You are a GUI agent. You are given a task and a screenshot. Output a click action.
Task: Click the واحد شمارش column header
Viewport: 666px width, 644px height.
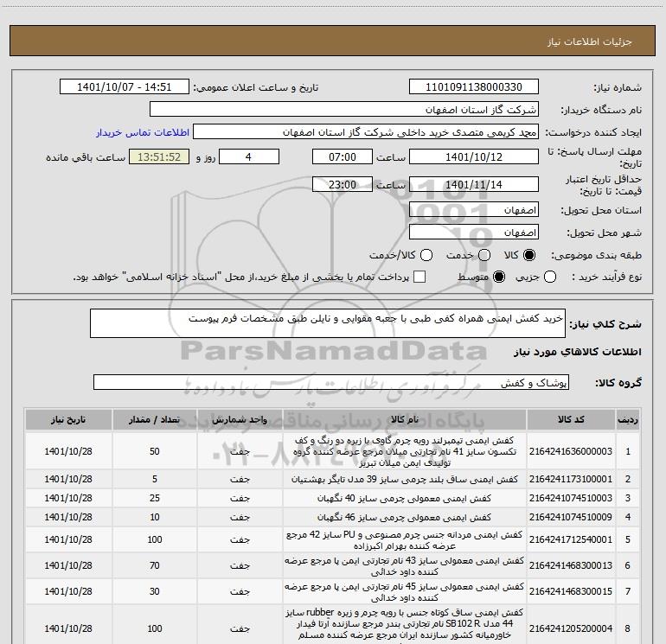coord(240,419)
